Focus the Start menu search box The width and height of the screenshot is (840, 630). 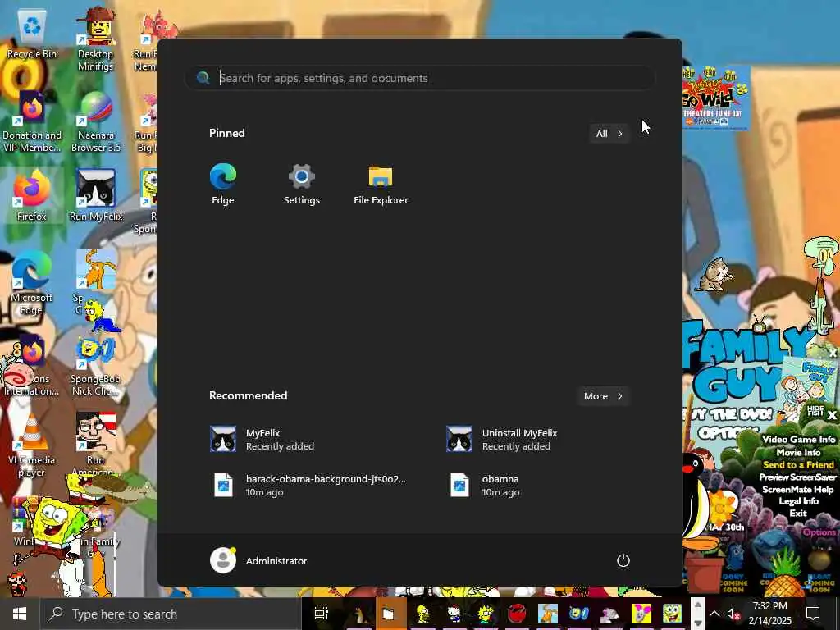[x=419, y=78]
